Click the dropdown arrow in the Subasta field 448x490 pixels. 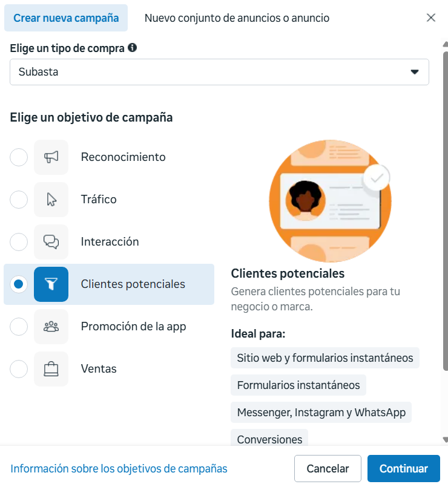[x=415, y=72]
